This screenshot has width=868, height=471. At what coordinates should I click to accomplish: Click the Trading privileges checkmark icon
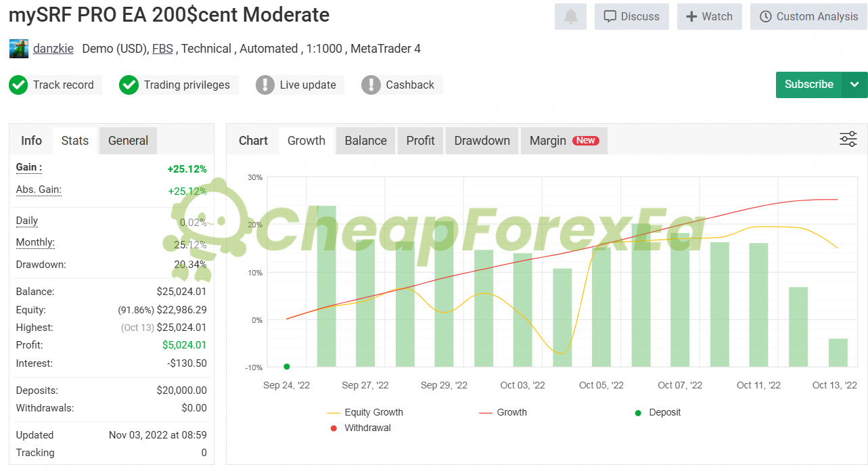[x=129, y=85]
